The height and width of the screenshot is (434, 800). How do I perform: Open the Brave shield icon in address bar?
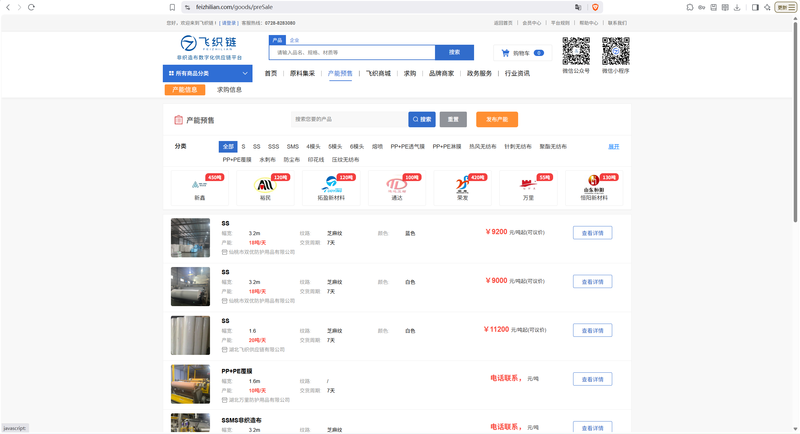(595, 7)
